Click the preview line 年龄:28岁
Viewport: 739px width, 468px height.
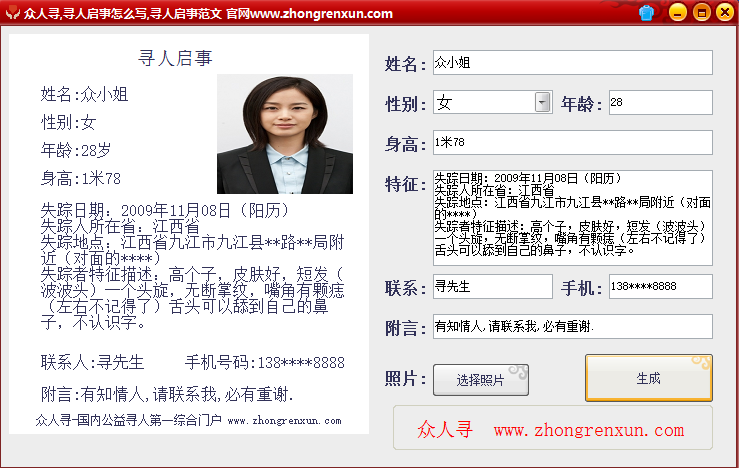(76, 150)
